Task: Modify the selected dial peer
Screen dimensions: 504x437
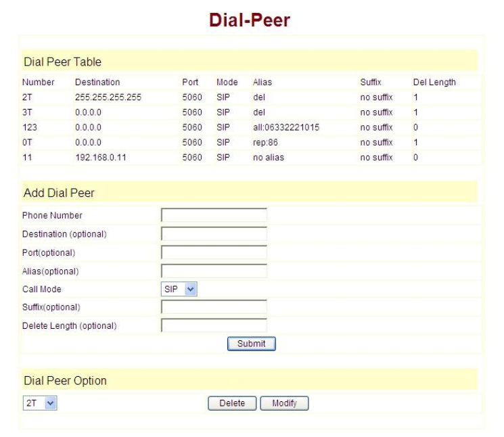Action: pyautogui.click(x=284, y=403)
